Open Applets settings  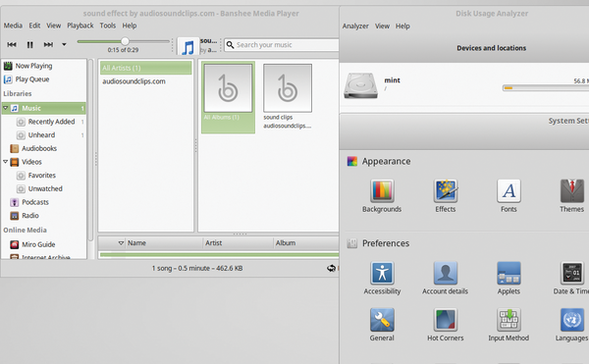click(509, 279)
